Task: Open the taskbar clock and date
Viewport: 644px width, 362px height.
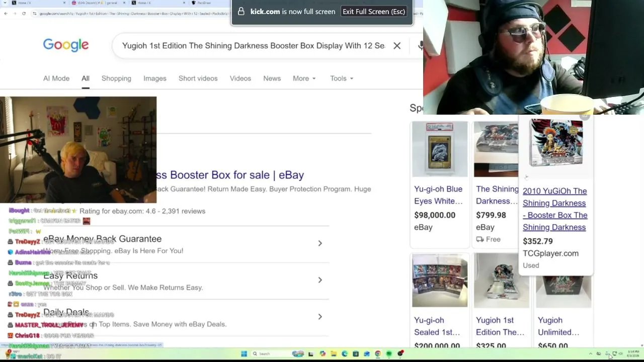Action: [634, 354]
